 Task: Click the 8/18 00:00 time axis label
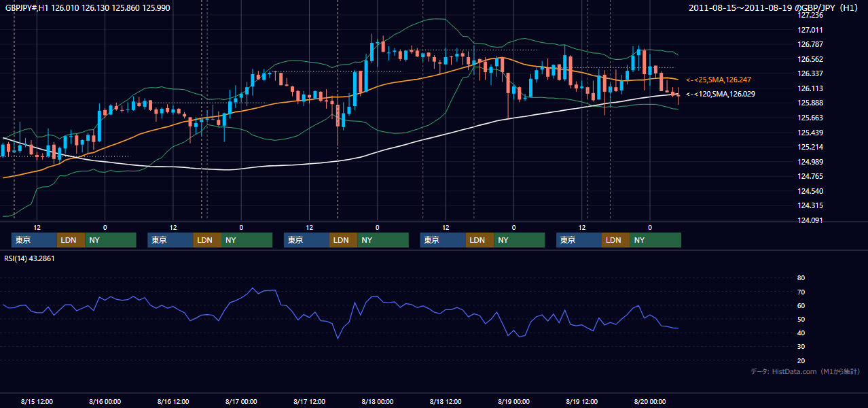click(377, 401)
